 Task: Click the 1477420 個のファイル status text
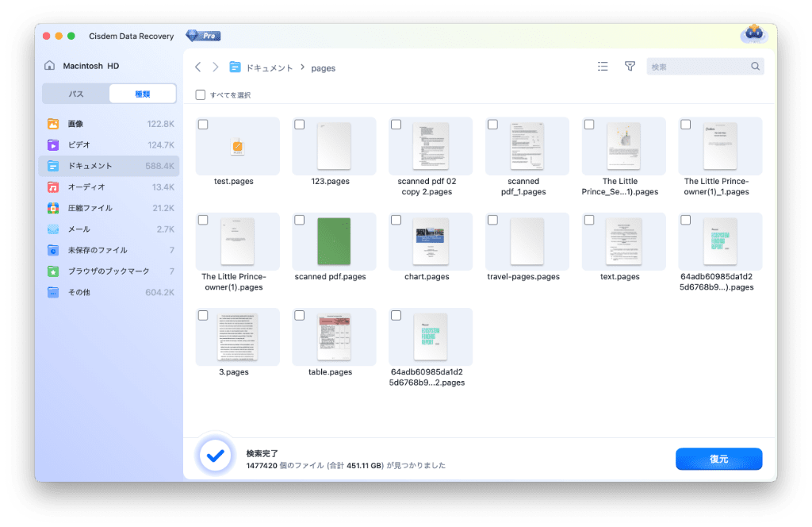tap(346, 465)
